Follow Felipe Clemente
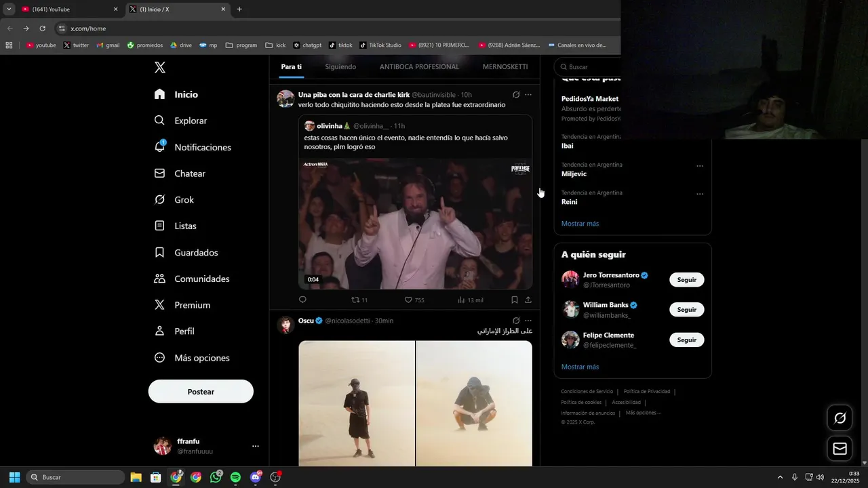 point(687,340)
